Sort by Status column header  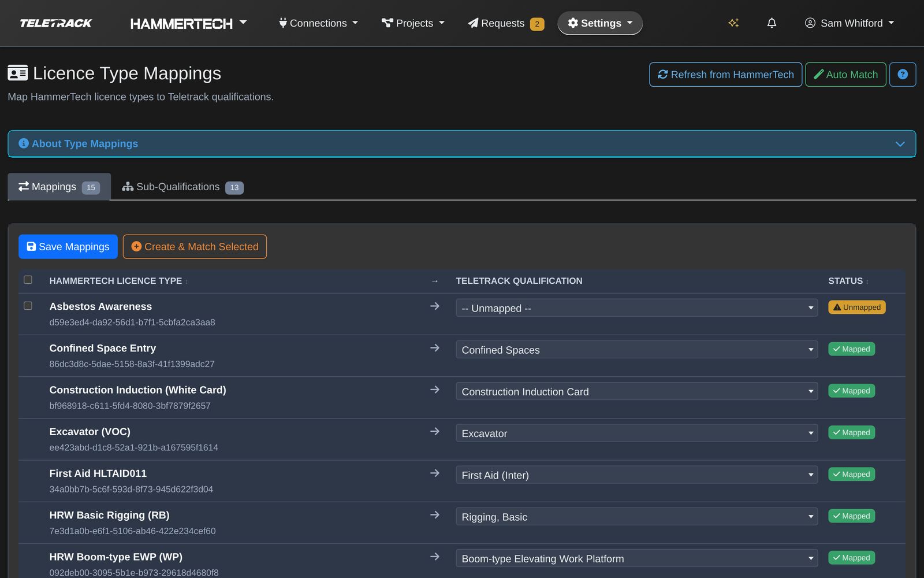click(x=848, y=281)
